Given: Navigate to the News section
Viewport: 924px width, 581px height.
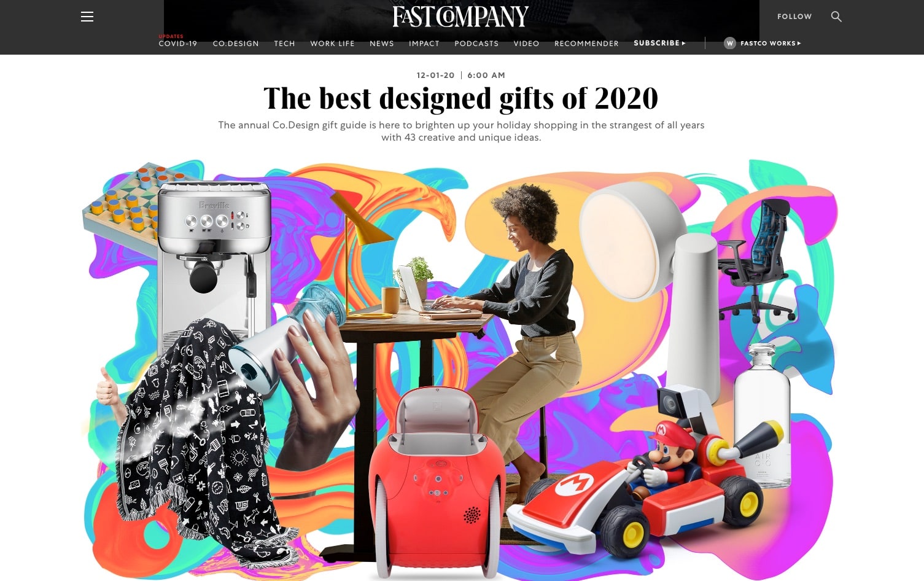Looking at the screenshot, I should point(382,44).
